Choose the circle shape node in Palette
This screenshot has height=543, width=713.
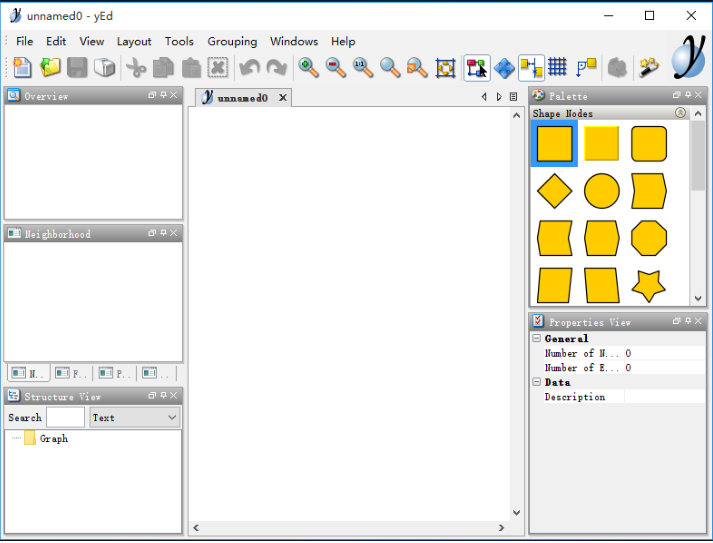pos(602,190)
